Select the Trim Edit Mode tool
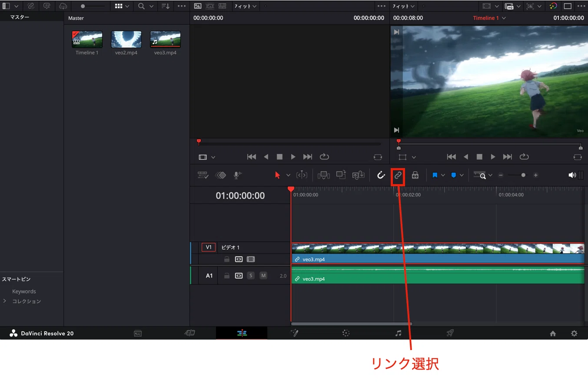The width and height of the screenshot is (588, 383). pos(302,175)
